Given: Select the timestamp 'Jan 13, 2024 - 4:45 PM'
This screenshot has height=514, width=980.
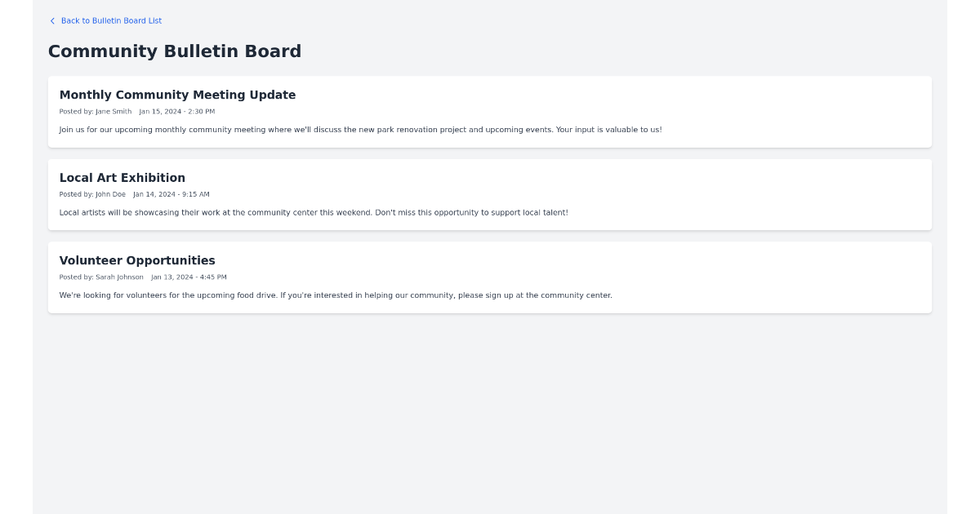Looking at the screenshot, I should (189, 277).
